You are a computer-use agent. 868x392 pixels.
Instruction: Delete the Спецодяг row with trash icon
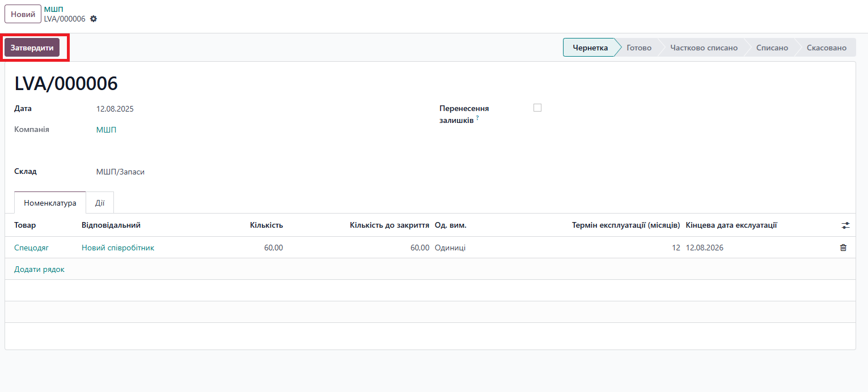pyautogui.click(x=843, y=248)
